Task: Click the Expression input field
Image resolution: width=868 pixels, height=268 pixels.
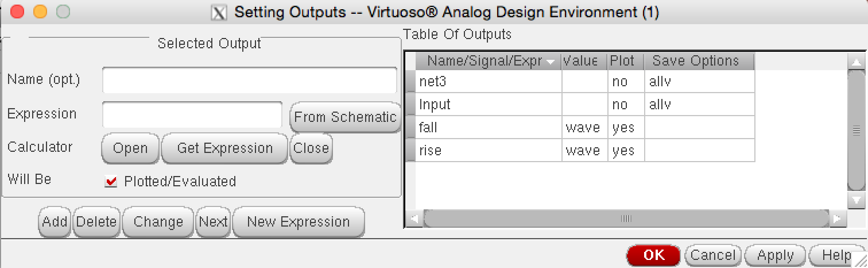Action: pyautogui.click(x=192, y=114)
